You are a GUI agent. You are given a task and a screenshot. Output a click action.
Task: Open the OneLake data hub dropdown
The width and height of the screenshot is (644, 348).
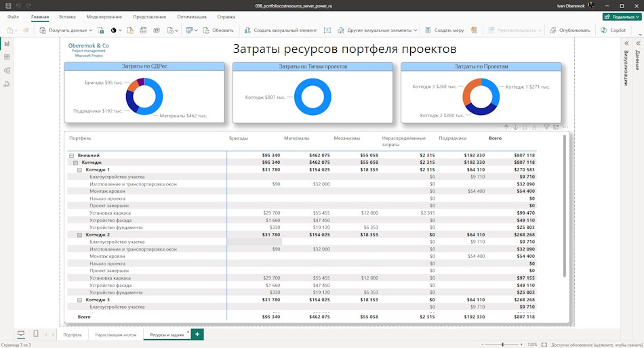click(115, 30)
